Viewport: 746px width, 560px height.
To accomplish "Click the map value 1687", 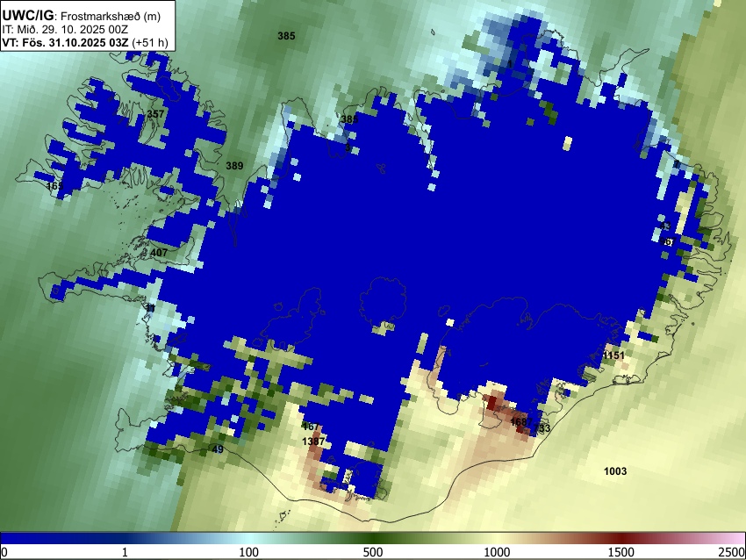I will tap(521, 422).
